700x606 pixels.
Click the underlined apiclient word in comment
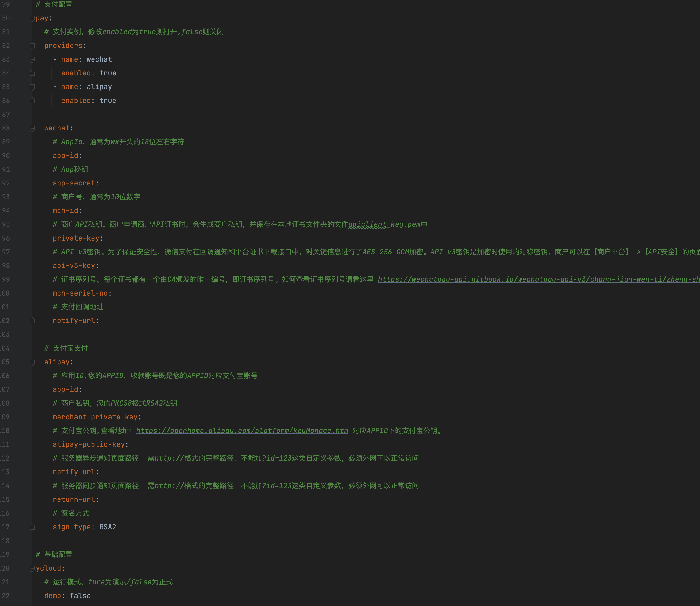click(x=367, y=225)
